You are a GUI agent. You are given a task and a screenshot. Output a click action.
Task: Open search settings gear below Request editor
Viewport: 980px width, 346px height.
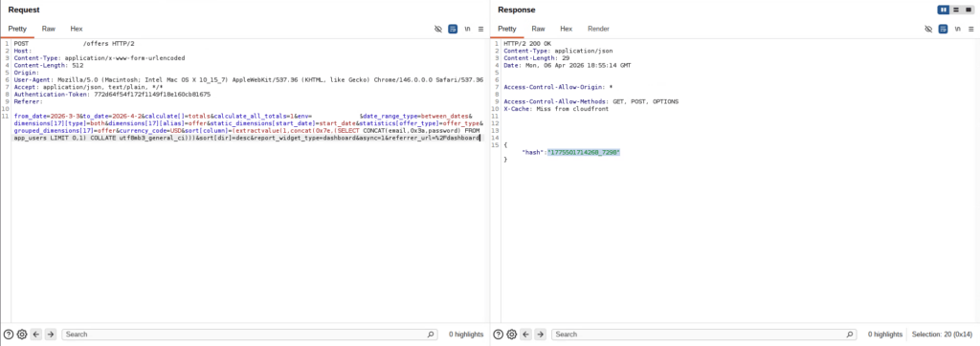click(x=23, y=335)
